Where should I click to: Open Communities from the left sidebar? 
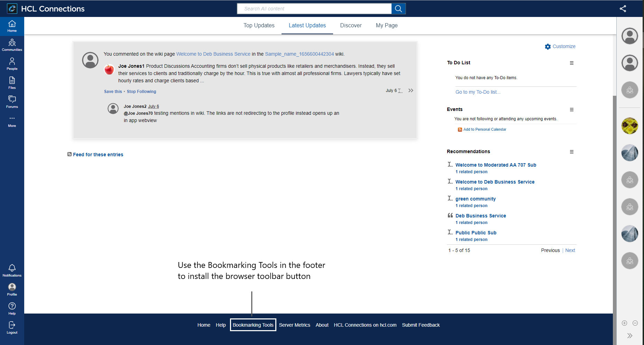tap(12, 45)
